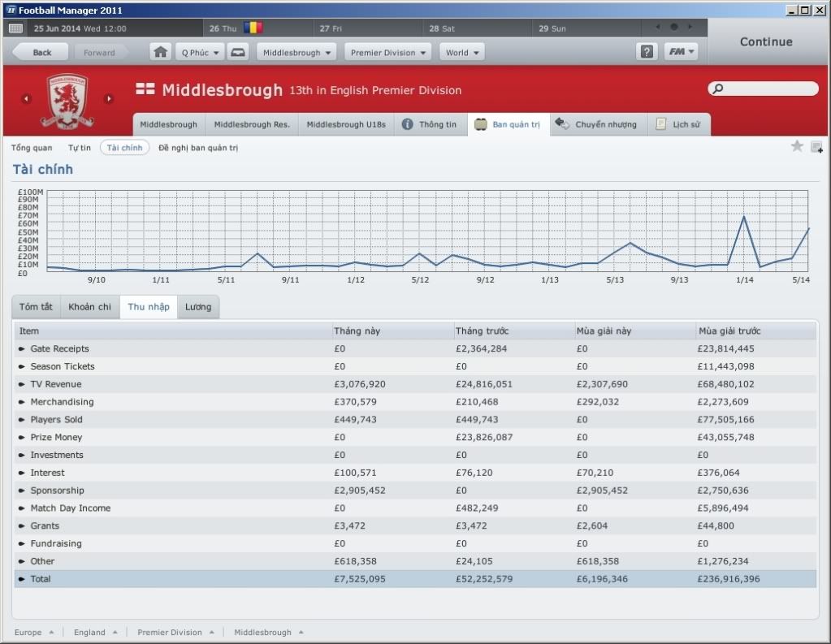Click the Middlesbrough club crest
This screenshot has width=831, height=644.
[x=67, y=101]
